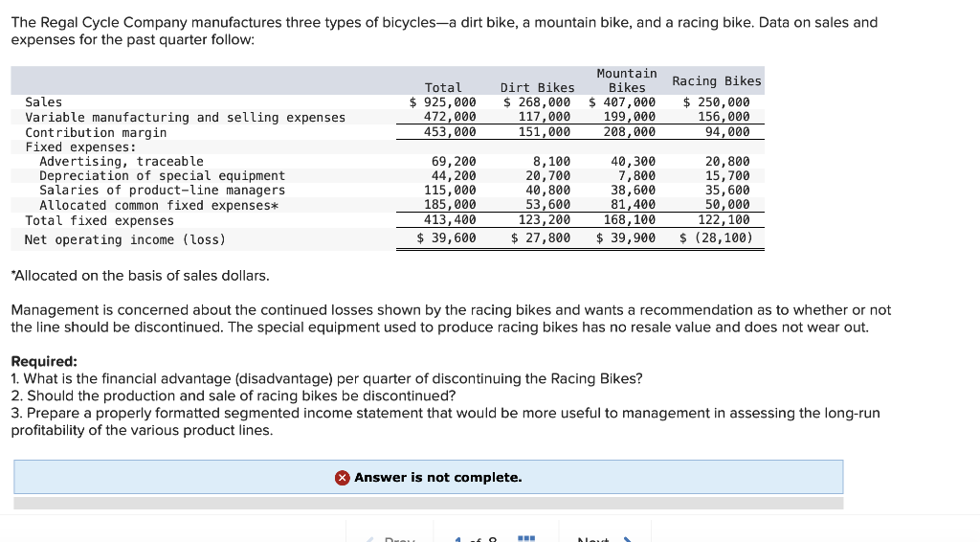Open the question grid icon near the page counter

pyautogui.click(x=526, y=538)
